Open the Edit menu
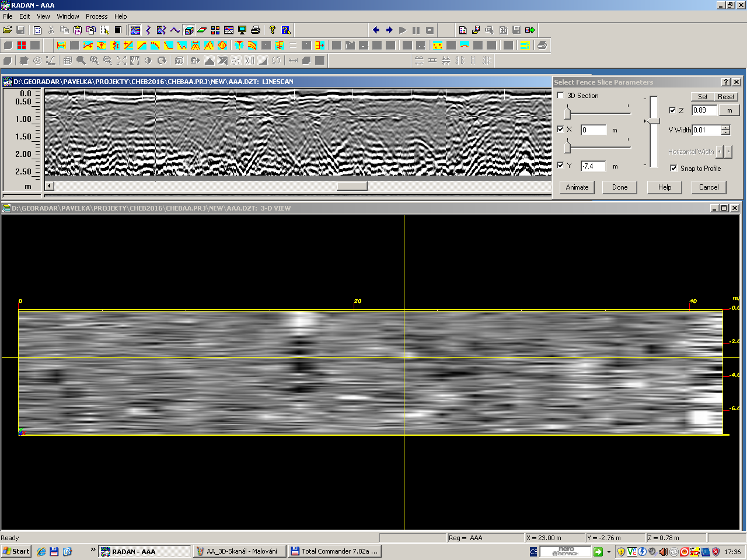Viewport: 747px width, 560px height. [25, 16]
